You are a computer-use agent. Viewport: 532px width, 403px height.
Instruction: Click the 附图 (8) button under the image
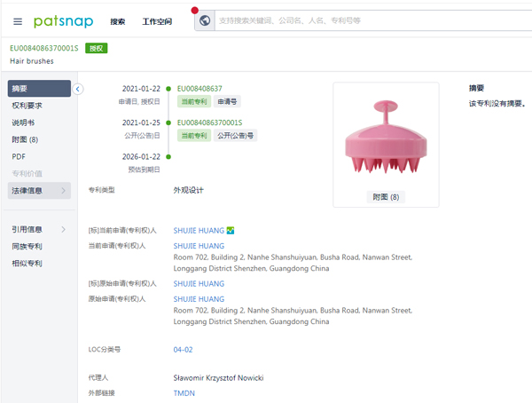click(x=386, y=197)
